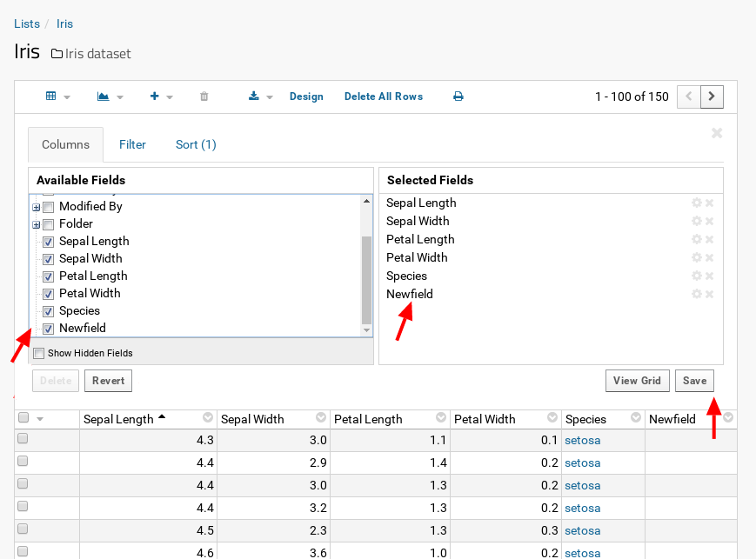Check the Folder field checkbox

coord(49,224)
